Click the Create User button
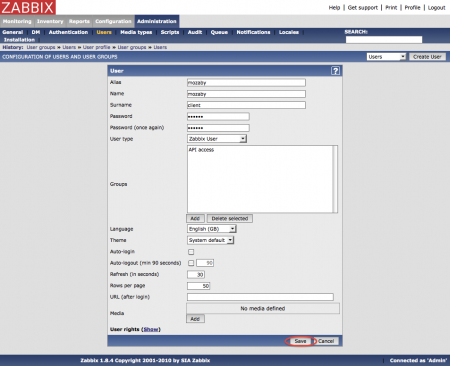 coord(427,57)
